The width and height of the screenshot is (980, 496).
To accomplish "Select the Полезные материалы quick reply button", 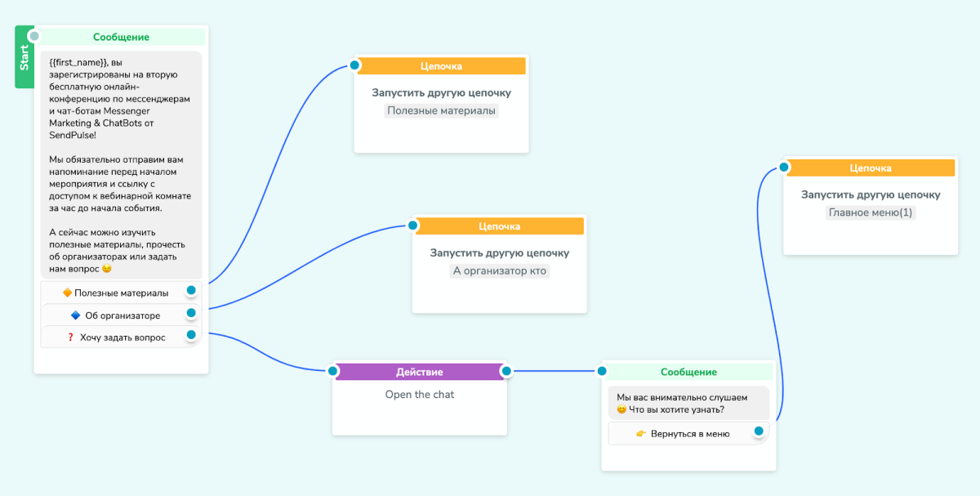I will click(115, 293).
